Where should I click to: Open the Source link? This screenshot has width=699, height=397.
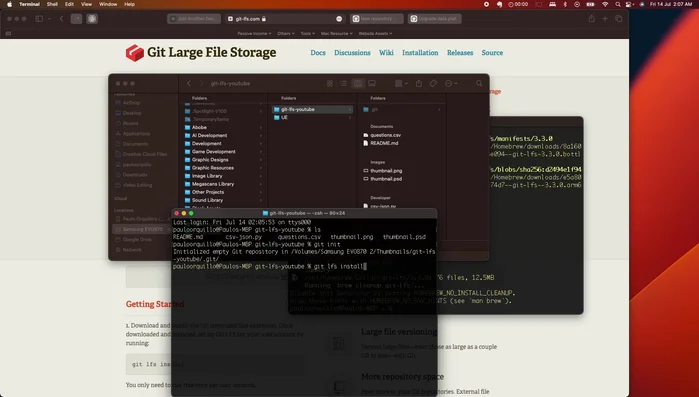[492, 53]
